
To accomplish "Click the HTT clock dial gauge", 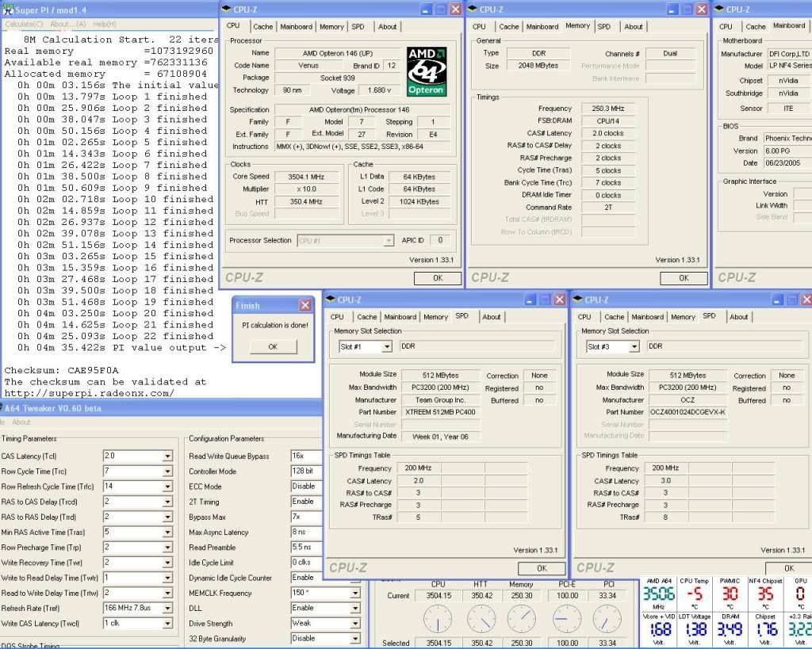I will tap(481, 619).
